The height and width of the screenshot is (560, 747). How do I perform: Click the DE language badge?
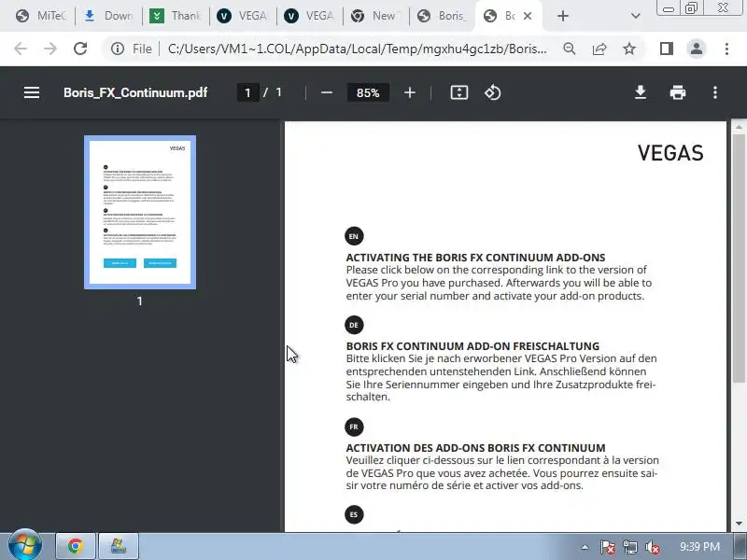pos(354,325)
